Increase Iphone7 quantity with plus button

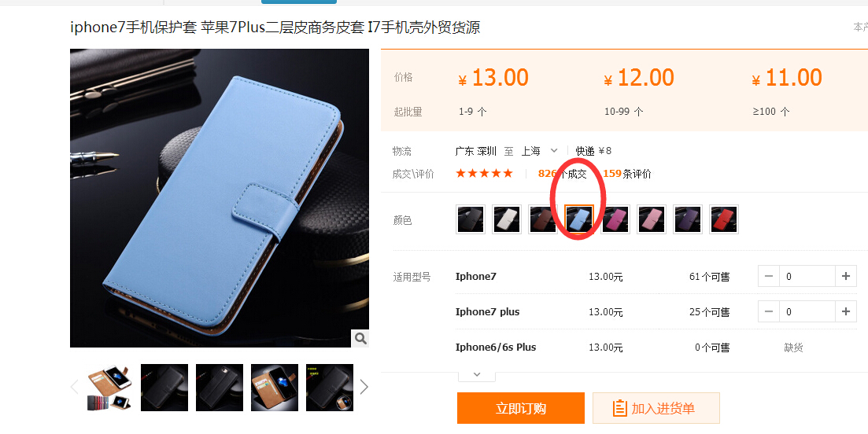(845, 277)
